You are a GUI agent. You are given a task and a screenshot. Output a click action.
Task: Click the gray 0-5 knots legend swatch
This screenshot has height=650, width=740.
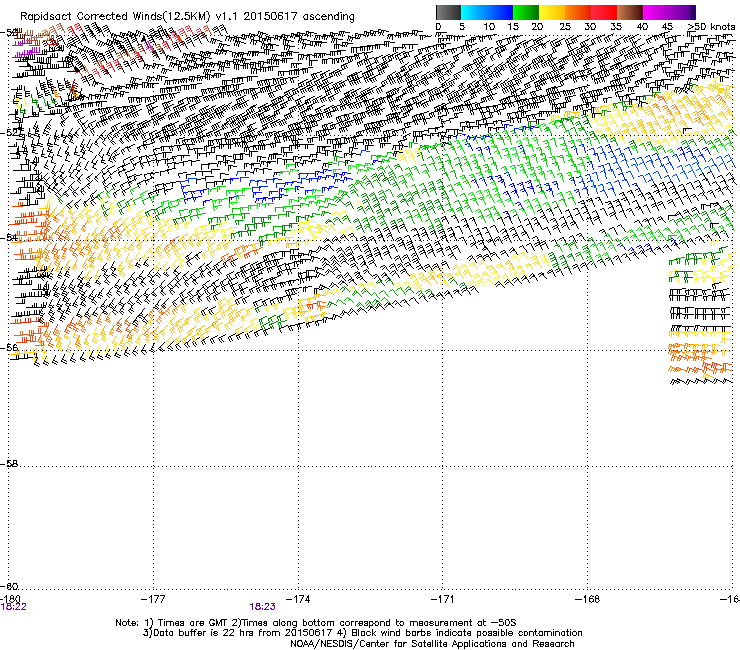point(448,12)
